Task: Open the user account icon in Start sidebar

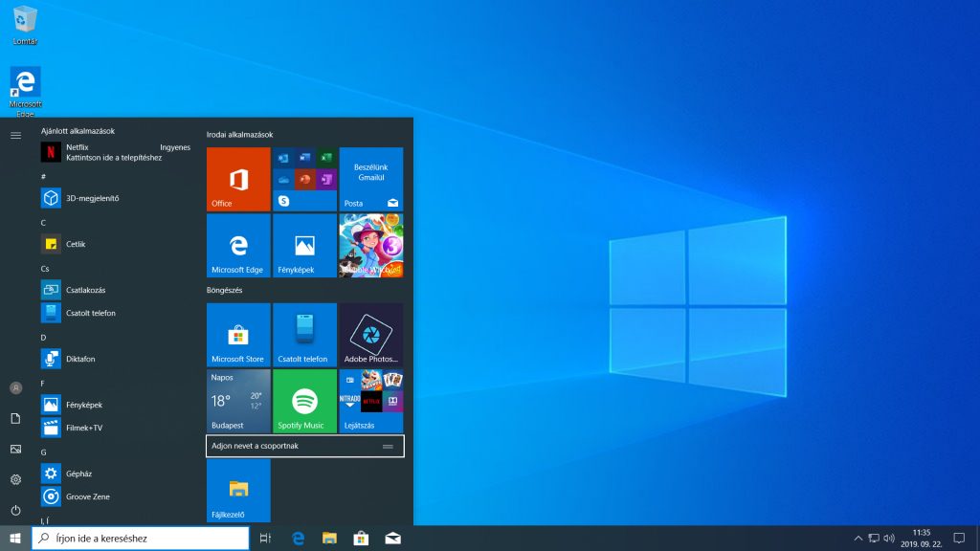Action: coord(15,388)
